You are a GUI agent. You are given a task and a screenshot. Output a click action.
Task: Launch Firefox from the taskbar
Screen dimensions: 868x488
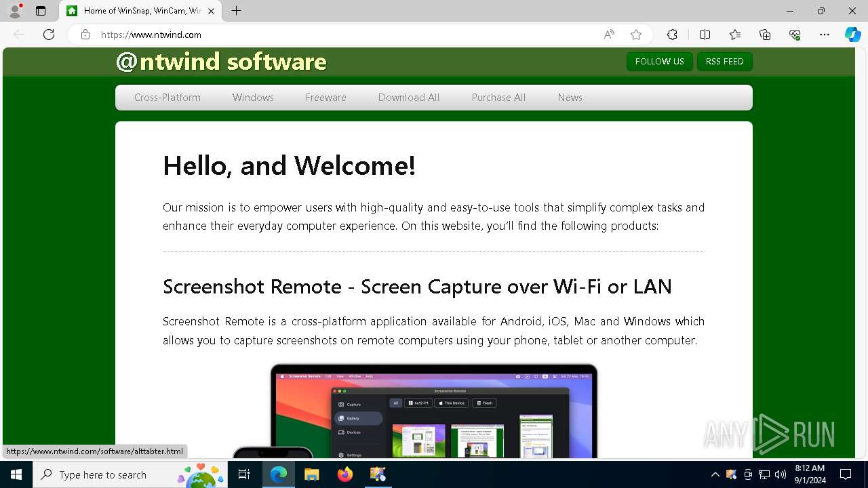pos(345,474)
